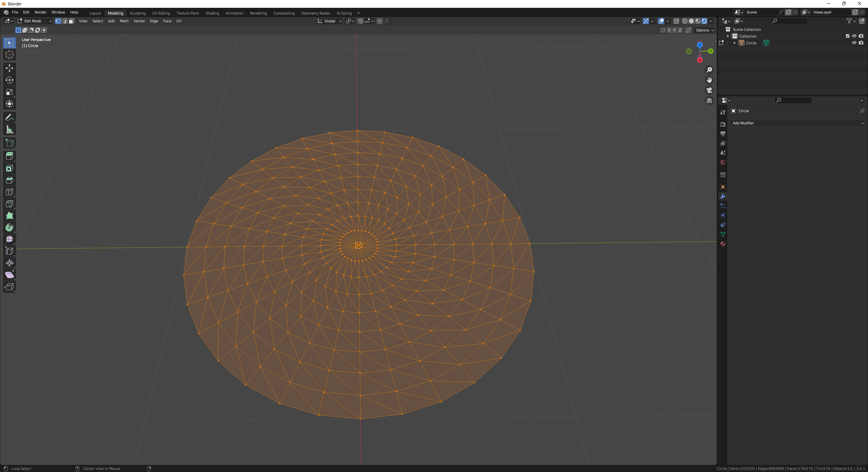Click the Zoom view icon in viewport
The height and width of the screenshot is (472, 868).
pyautogui.click(x=709, y=70)
